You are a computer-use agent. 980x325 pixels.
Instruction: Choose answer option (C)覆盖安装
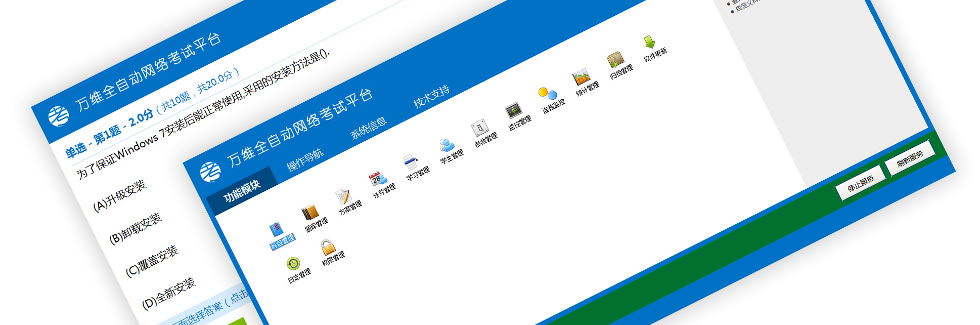pos(152,261)
